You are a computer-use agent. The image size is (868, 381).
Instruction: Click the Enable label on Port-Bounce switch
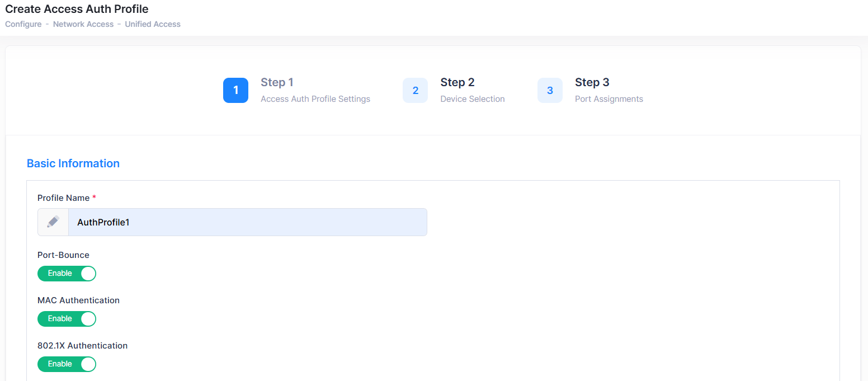point(60,274)
